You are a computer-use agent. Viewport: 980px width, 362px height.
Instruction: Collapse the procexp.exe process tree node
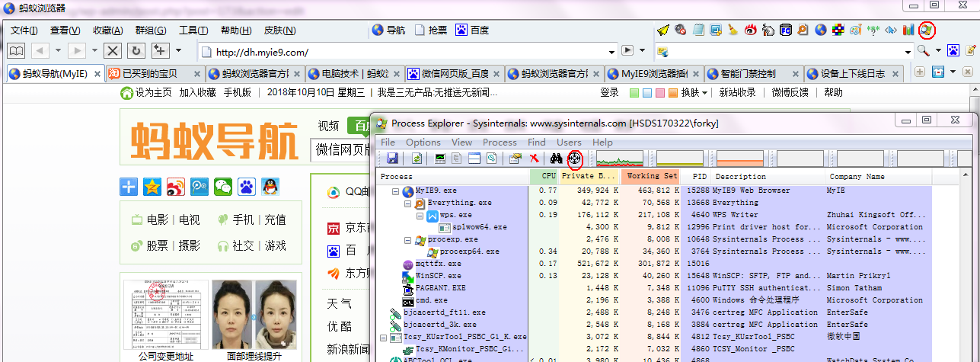[x=408, y=239]
